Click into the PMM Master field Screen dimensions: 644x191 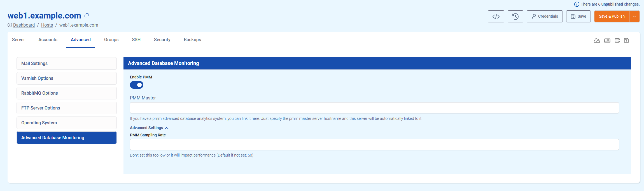[374, 108]
